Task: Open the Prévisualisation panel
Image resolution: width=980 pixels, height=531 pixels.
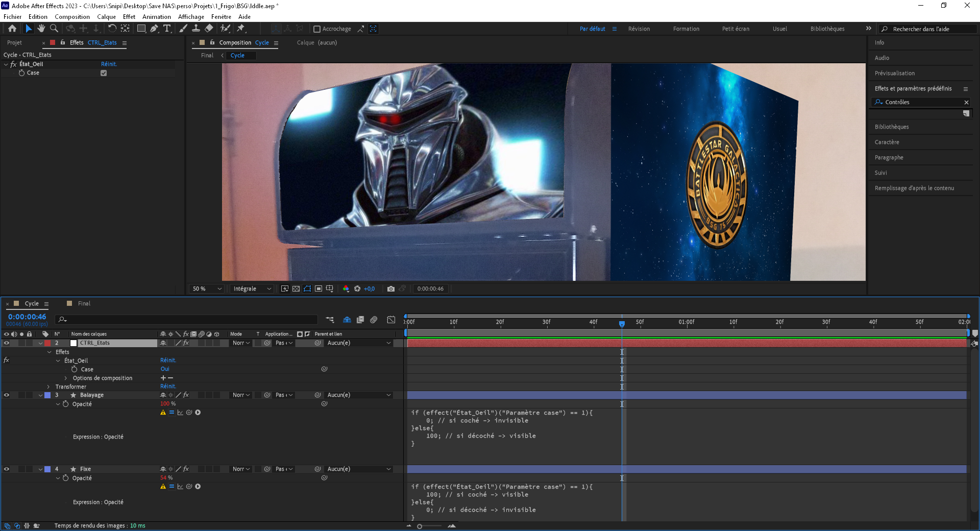Action: click(x=895, y=74)
